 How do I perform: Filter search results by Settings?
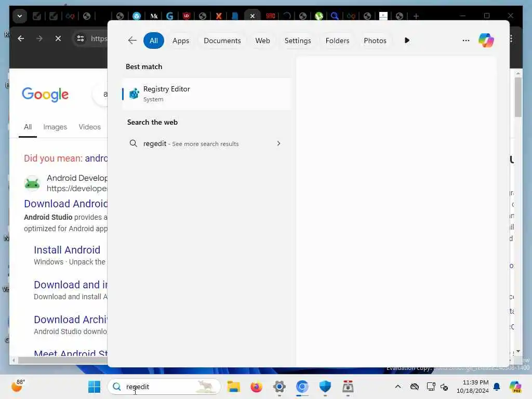pos(298,41)
